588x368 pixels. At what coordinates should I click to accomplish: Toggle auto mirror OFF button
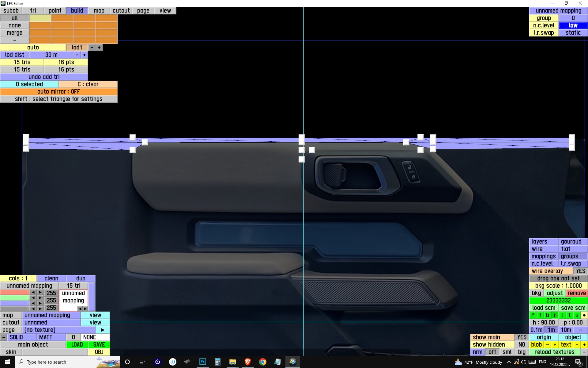[58, 92]
